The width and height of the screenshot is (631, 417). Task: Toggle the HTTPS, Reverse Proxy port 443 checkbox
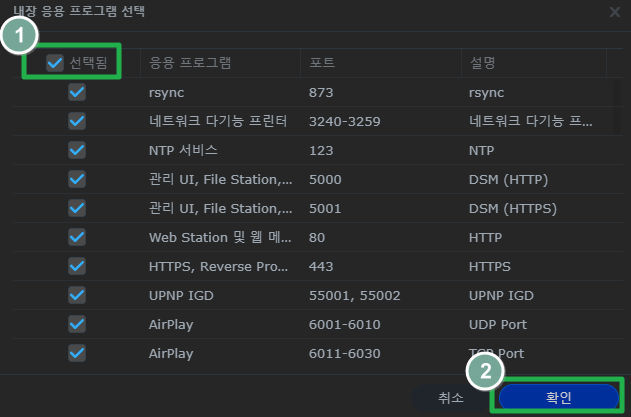(x=77, y=266)
